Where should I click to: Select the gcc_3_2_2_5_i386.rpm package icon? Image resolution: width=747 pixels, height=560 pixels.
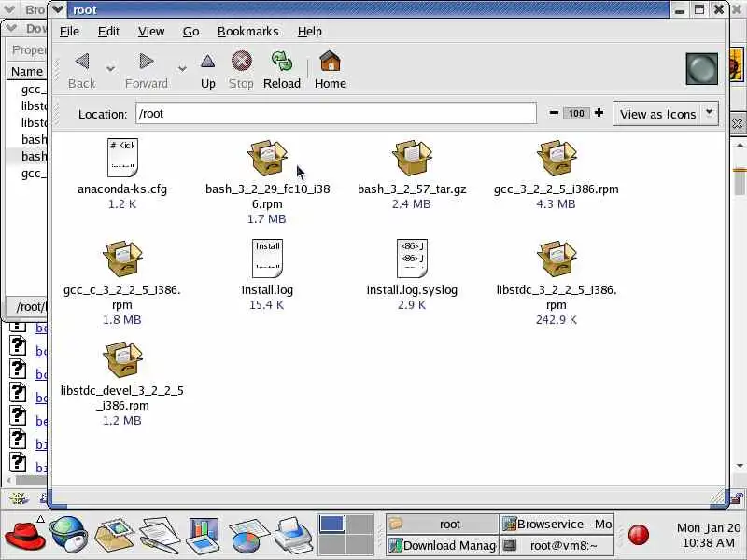tap(557, 158)
